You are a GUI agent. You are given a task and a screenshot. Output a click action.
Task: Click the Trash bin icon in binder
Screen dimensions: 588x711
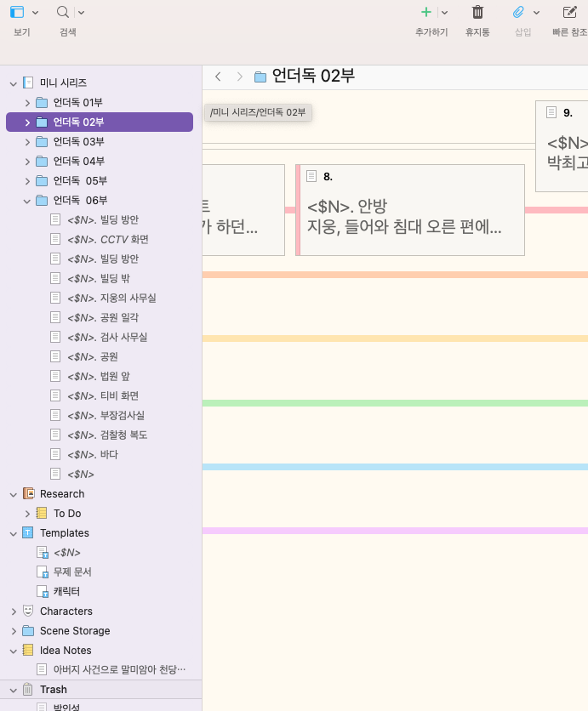click(28, 689)
